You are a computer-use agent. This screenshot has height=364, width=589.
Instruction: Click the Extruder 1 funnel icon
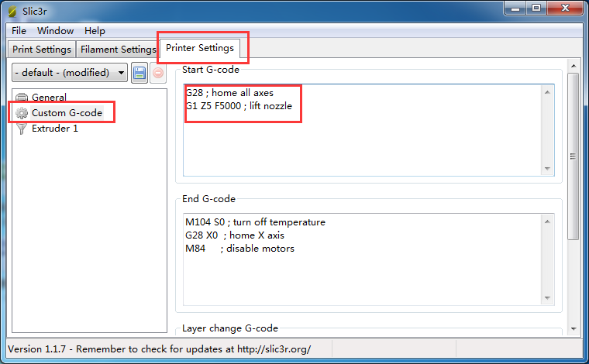pos(22,129)
